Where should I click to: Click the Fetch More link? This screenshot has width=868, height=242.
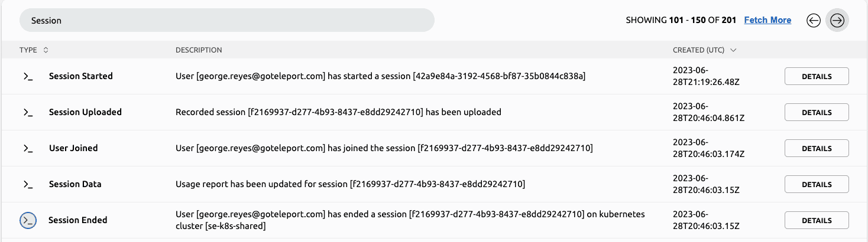(767, 20)
